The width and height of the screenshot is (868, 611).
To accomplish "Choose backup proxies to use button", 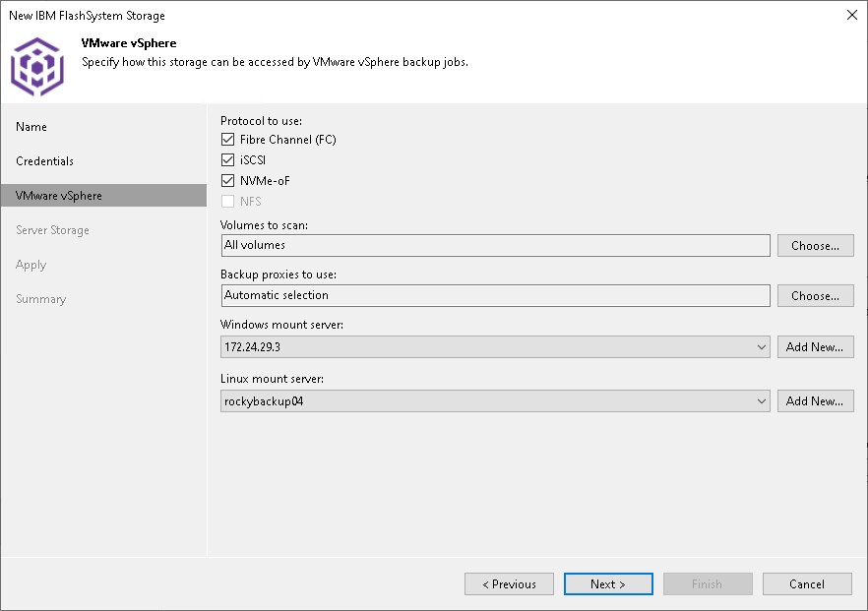I will pos(816,296).
